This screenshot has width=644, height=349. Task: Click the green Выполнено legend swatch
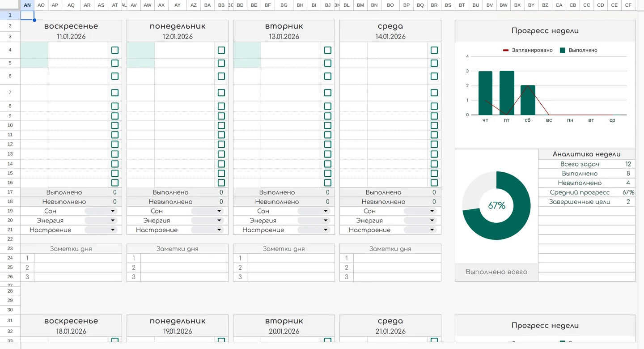[x=563, y=51]
